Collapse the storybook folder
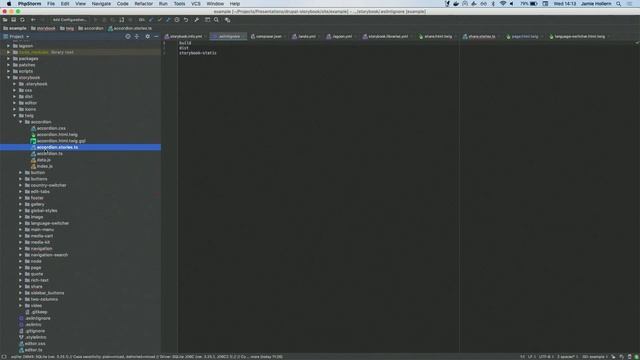This screenshot has height=360, width=640. [9, 78]
